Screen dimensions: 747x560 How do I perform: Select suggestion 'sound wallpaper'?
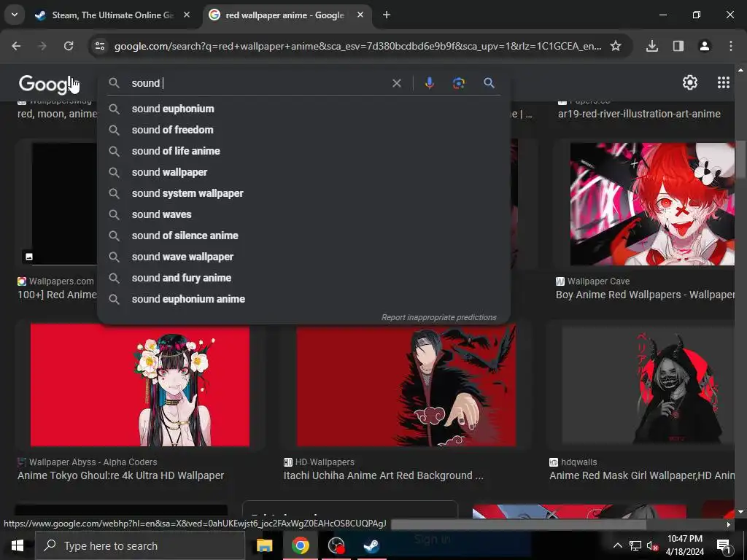coord(303,172)
